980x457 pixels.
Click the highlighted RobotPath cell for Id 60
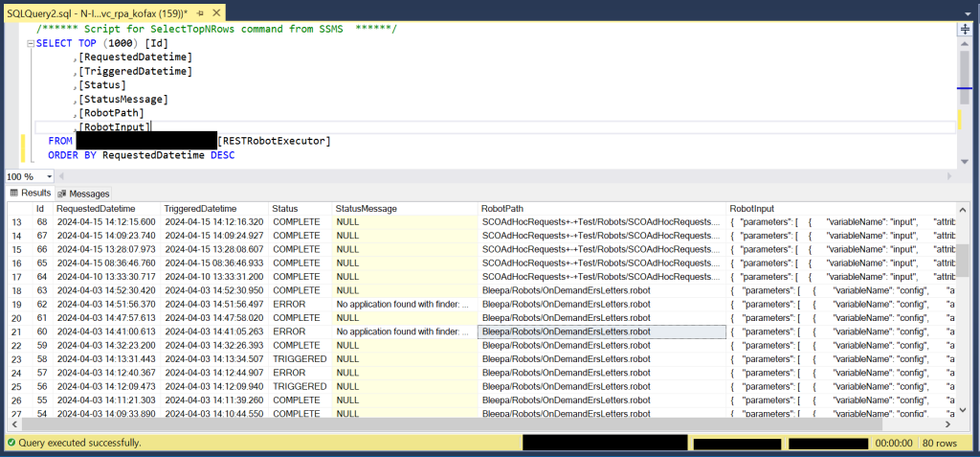tap(603, 331)
